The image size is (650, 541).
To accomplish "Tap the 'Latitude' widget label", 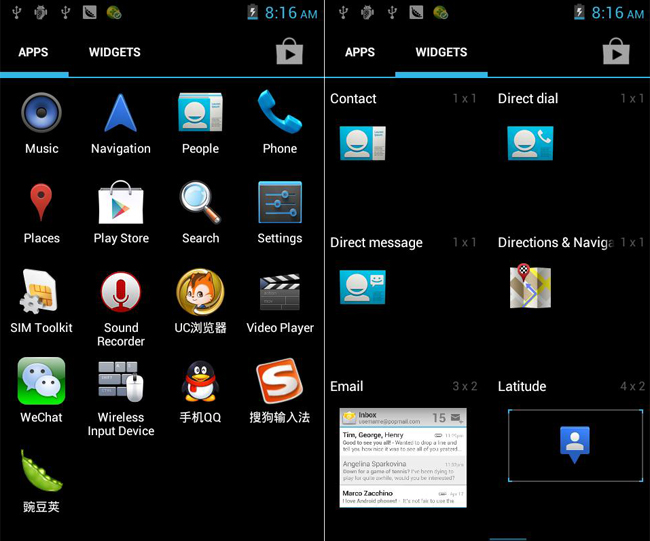I will (522, 386).
